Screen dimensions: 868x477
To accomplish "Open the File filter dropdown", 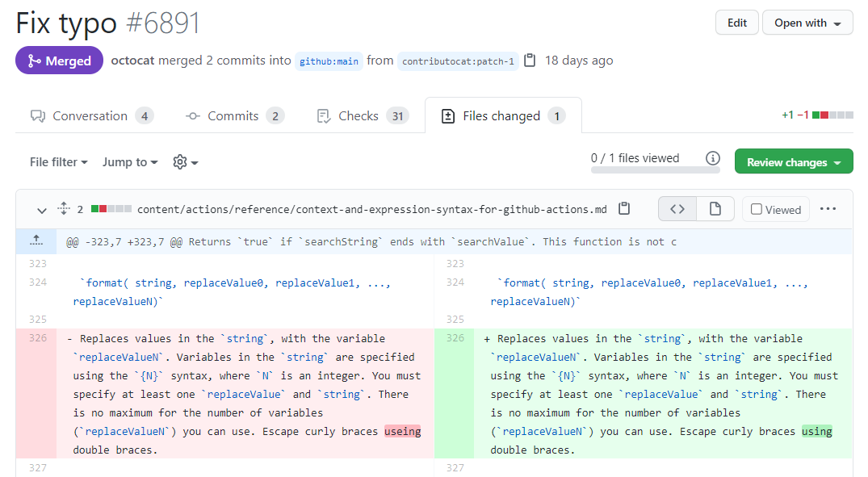I will (x=58, y=161).
